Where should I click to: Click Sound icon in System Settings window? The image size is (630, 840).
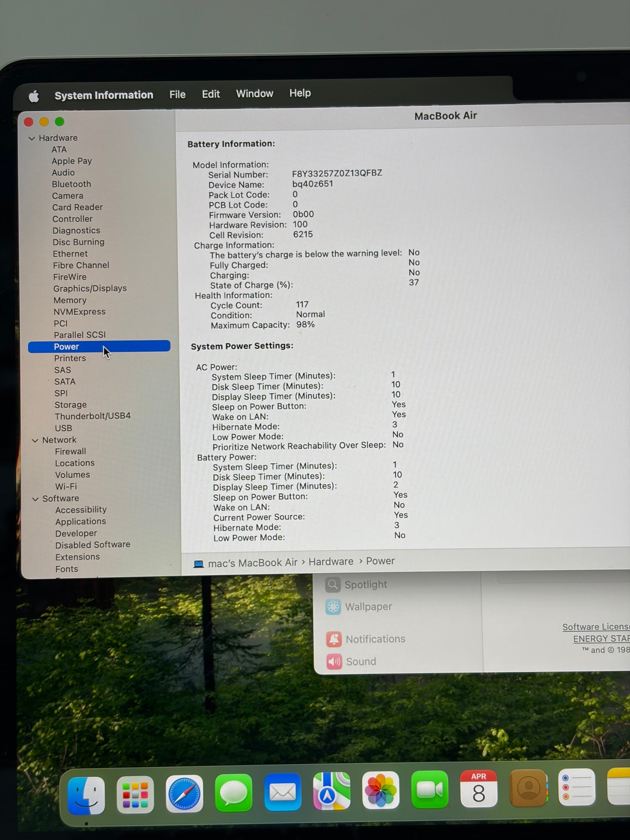[334, 662]
